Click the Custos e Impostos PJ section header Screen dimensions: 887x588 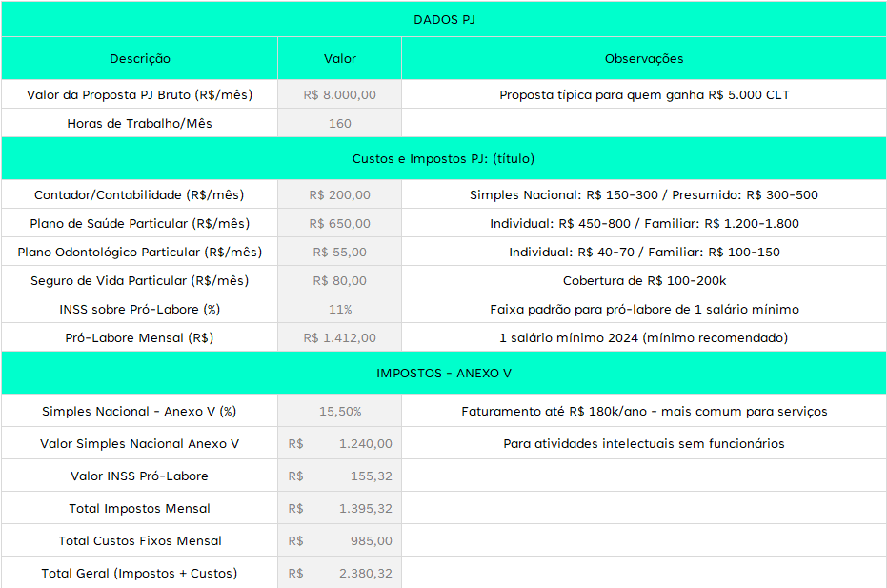(x=444, y=158)
